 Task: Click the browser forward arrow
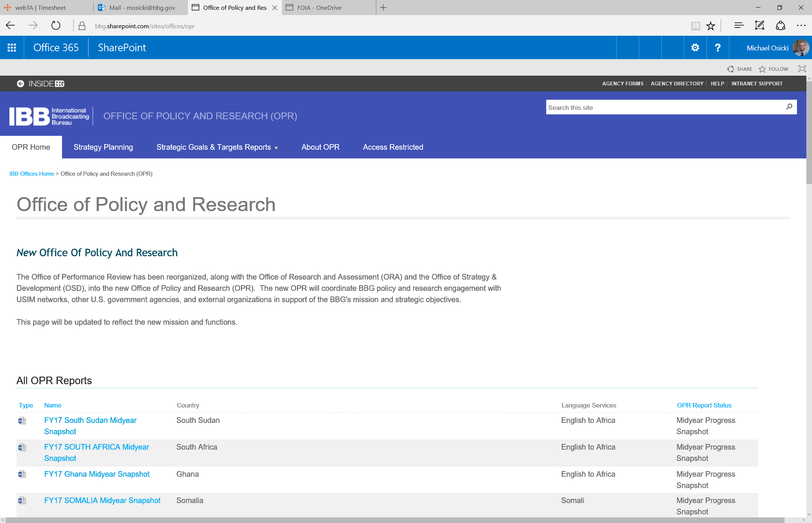pyautogui.click(x=33, y=26)
